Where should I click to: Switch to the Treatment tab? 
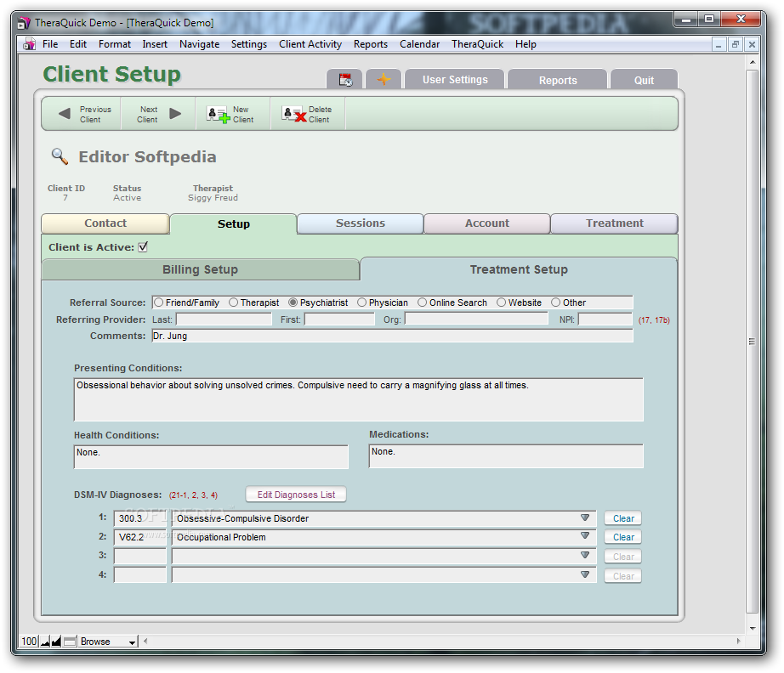[615, 223]
